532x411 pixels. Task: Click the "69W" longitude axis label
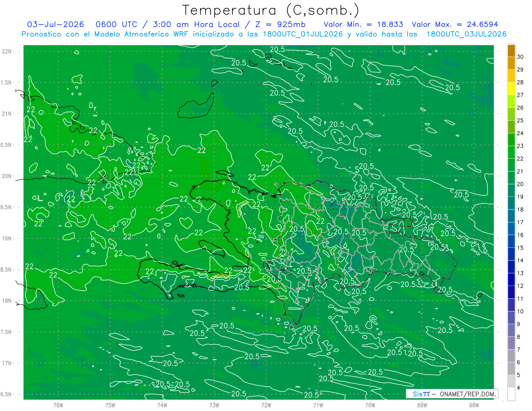pos(422,405)
